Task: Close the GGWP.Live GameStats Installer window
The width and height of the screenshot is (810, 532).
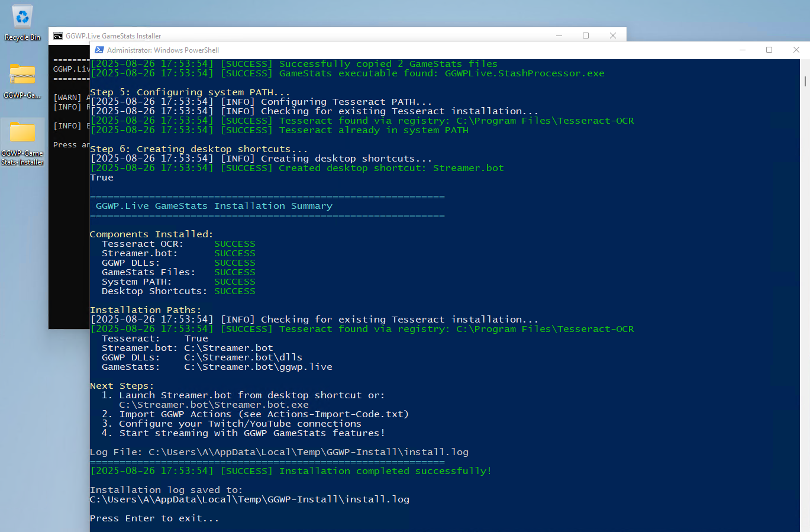Action: 613,36
